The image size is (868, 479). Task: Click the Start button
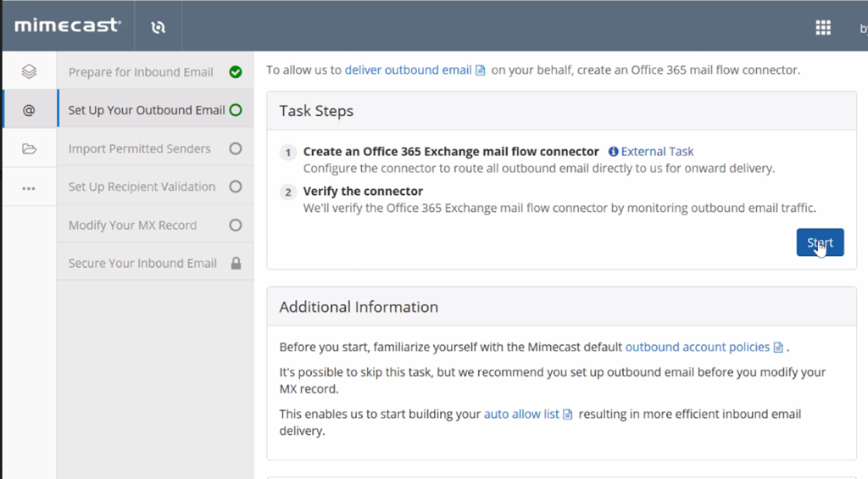820,242
